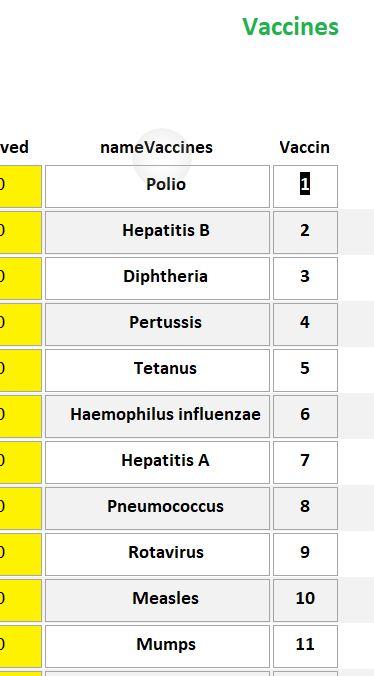
Task: Select the Tetanus name field
Action: tap(157, 370)
